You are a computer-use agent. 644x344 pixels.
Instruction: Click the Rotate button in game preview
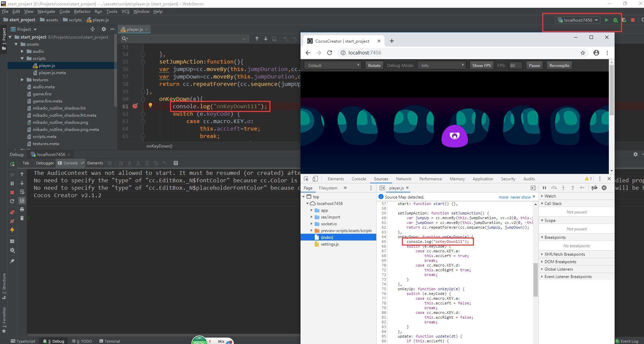(x=374, y=65)
